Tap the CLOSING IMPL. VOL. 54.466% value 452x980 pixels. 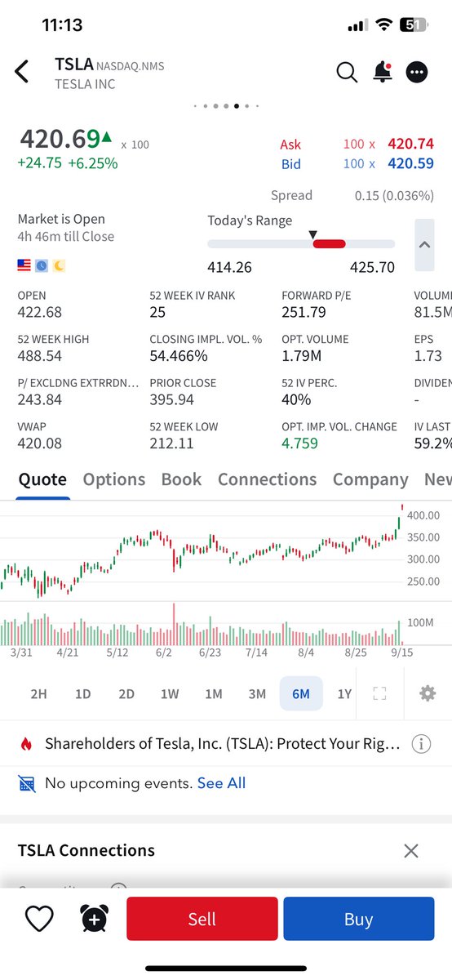[x=179, y=355]
